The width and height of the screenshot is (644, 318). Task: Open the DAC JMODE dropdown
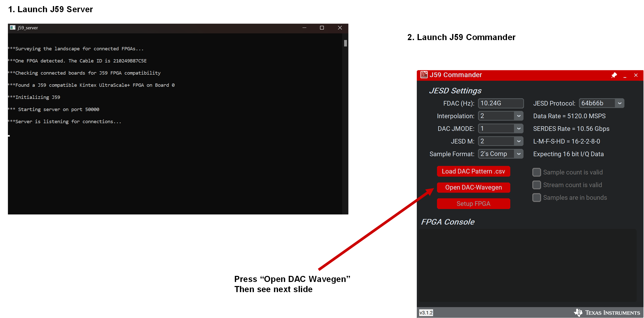coord(519,128)
